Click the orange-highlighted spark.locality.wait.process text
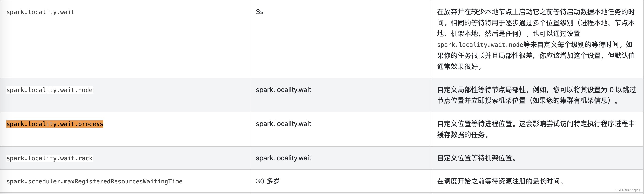 pos(55,124)
